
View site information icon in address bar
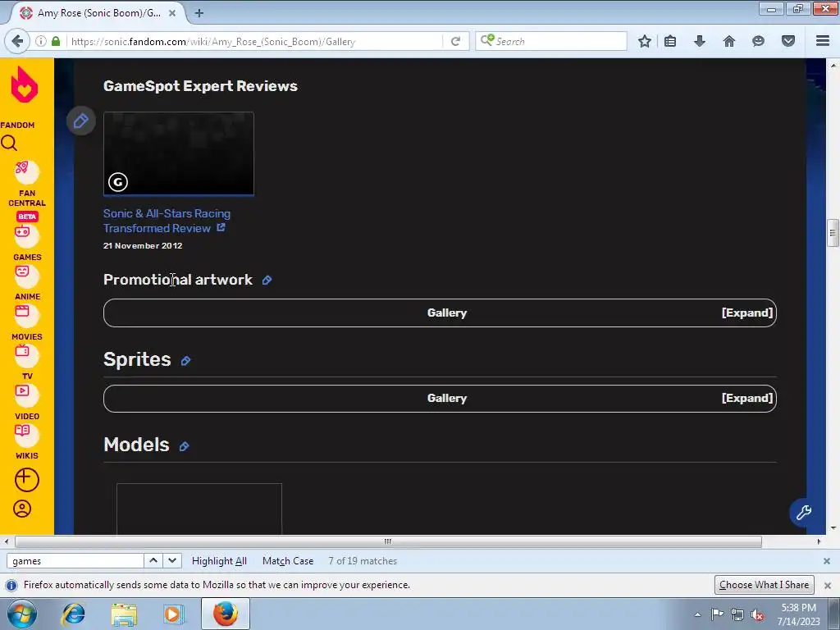[41, 41]
